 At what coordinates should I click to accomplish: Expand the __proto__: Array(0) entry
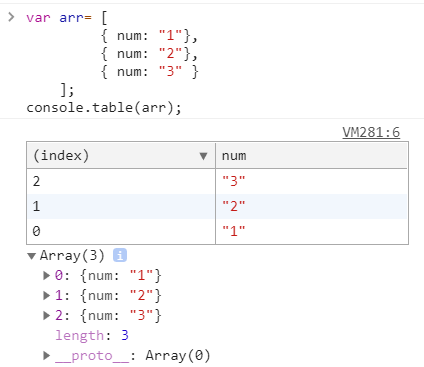pyautogui.click(x=47, y=355)
